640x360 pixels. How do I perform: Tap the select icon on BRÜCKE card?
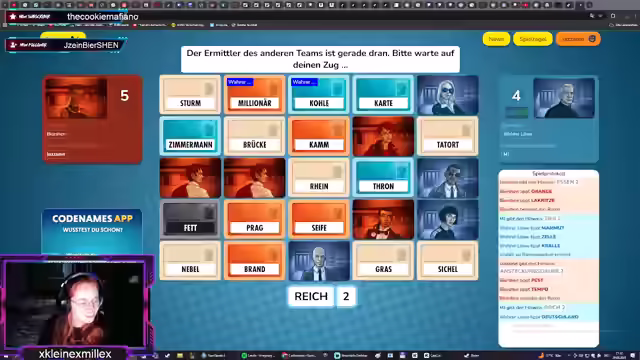tap(273, 130)
